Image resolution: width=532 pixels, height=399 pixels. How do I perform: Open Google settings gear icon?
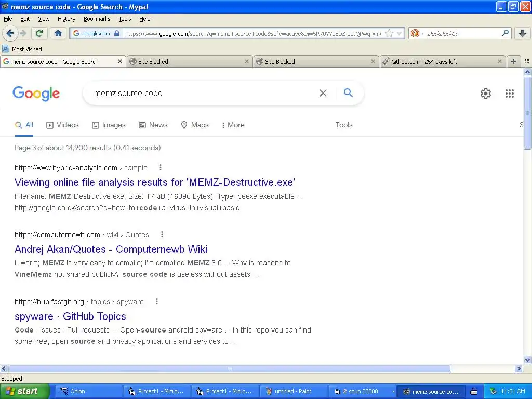coord(486,94)
